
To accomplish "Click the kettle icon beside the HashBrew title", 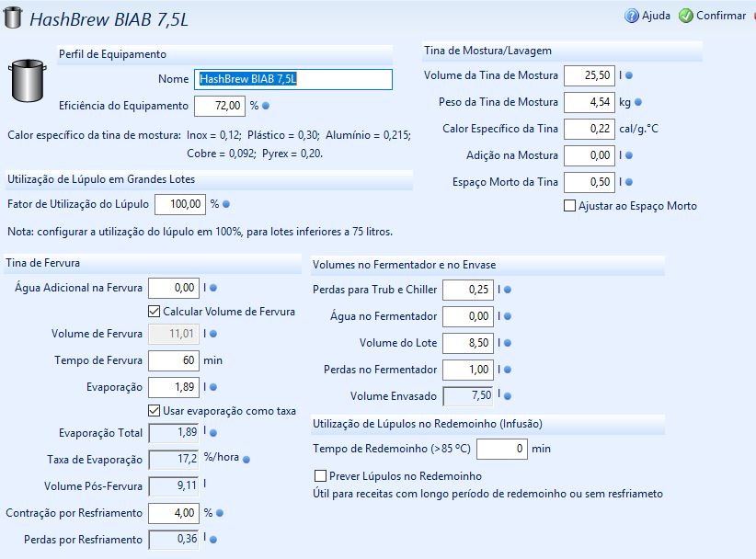I will [13, 17].
